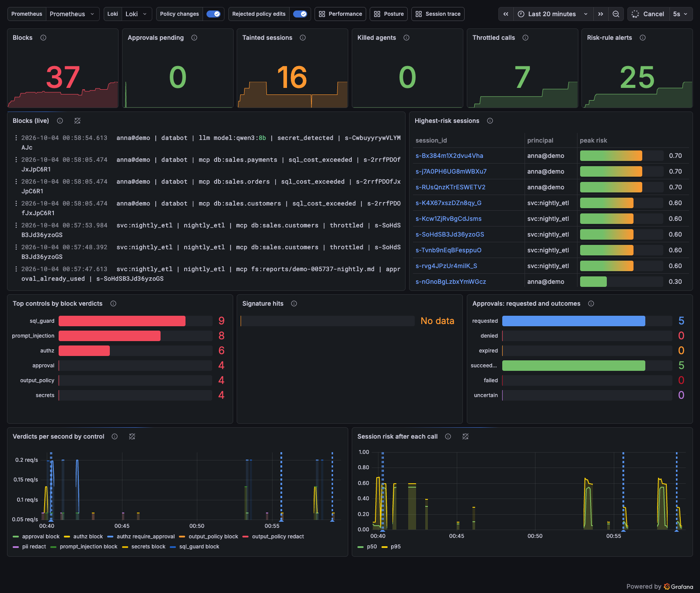Click crossed-wand icon on Blocks (live) panel
Screen dimensions: 700x593
click(77, 121)
